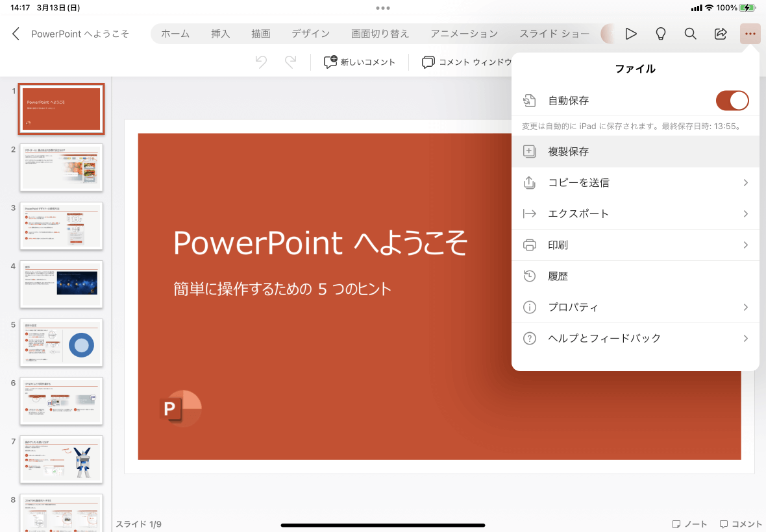The height and width of the screenshot is (532, 766).
Task: Tap the Wi-Fi icon in status bar
Action: point(709,8)
